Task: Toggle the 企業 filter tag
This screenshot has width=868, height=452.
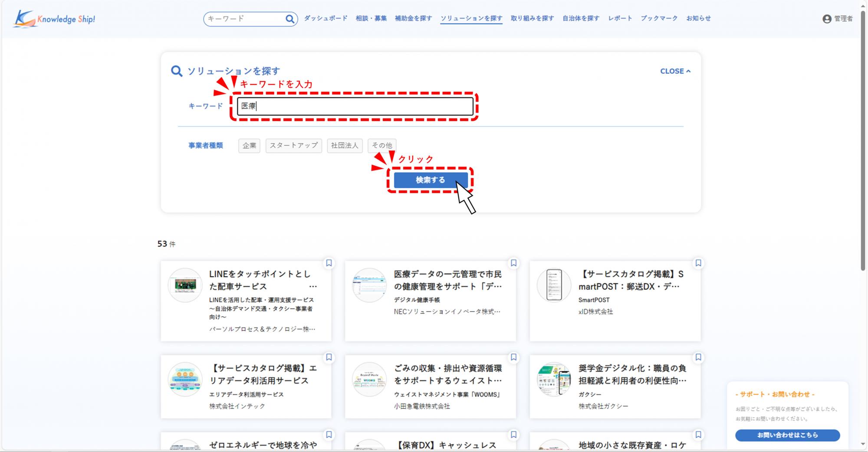Action: click(249, 146)
